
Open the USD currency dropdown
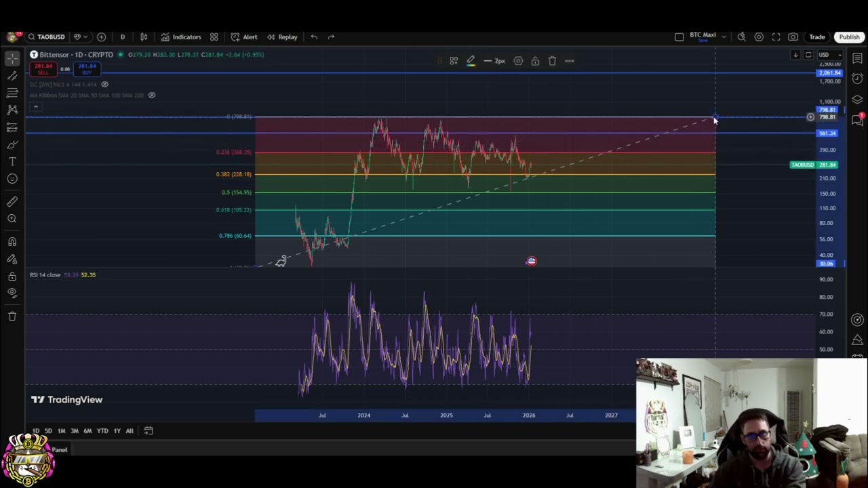pyautogui.click(x=830, y=55)
